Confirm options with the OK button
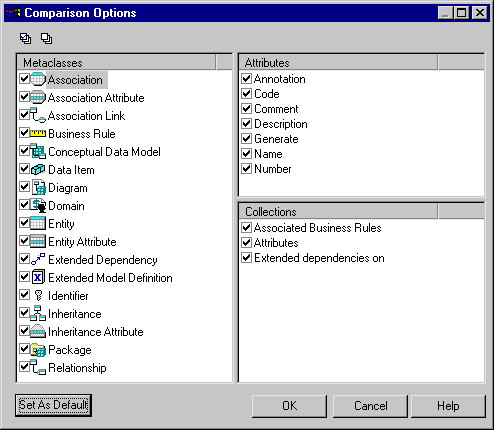The height and width of the screenshot is (430, 494). tap(289, 406)
